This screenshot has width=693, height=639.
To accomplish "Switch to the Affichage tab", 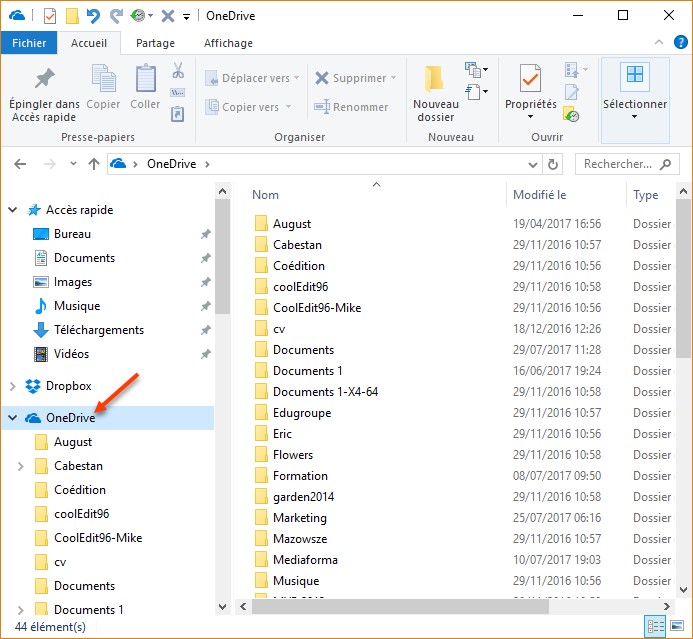I will [228, 43].
